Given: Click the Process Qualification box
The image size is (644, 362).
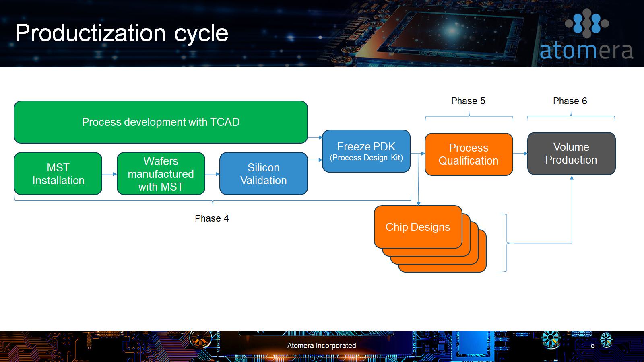Looking at the screenshot, I should 469,154.
